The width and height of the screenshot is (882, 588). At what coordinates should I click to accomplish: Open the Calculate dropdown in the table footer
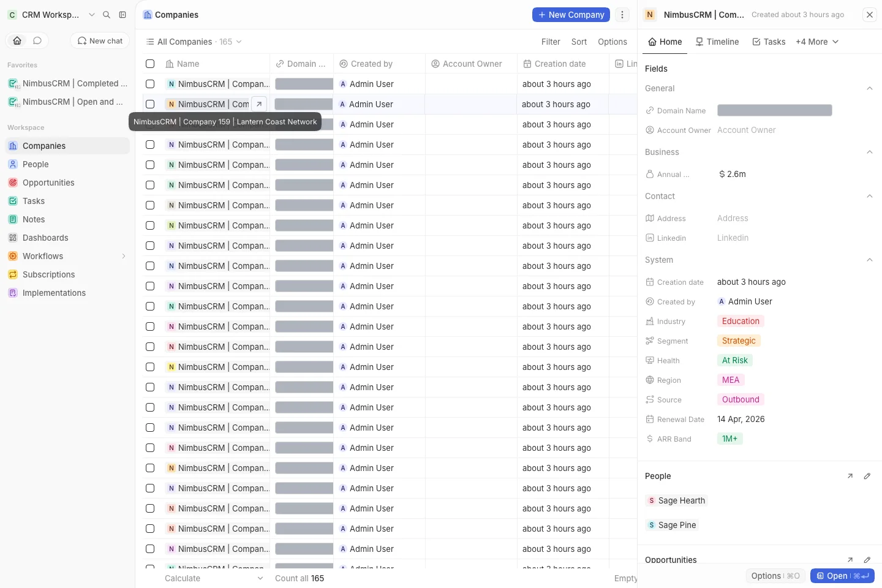tap(214, 578)
